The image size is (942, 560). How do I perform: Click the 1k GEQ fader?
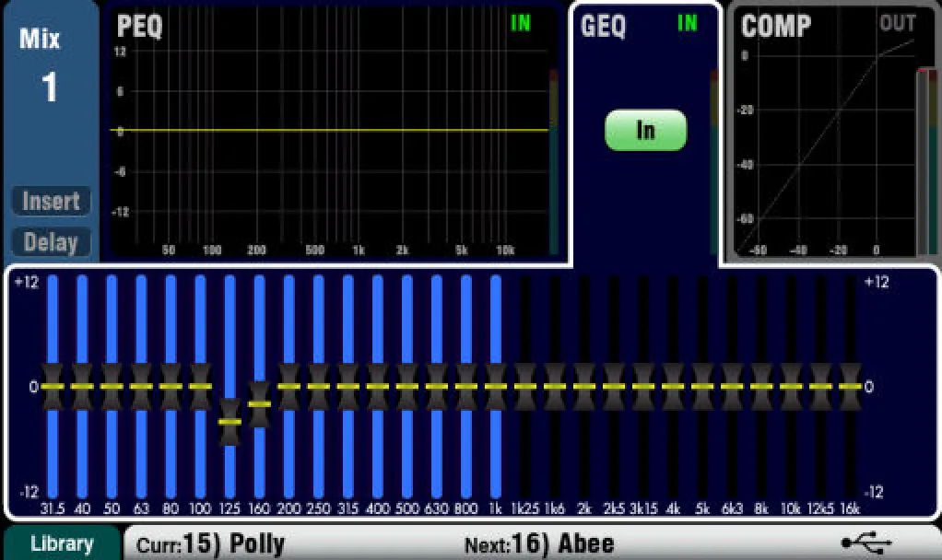pyautogui.click(x=496, y=387)
